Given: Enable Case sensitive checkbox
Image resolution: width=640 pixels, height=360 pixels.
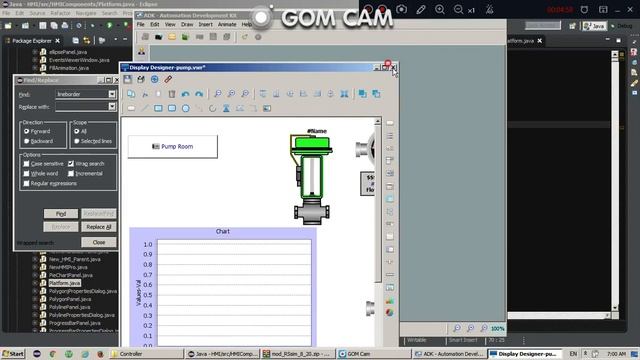Looking at the screenshot, I should tap(27, 164).
